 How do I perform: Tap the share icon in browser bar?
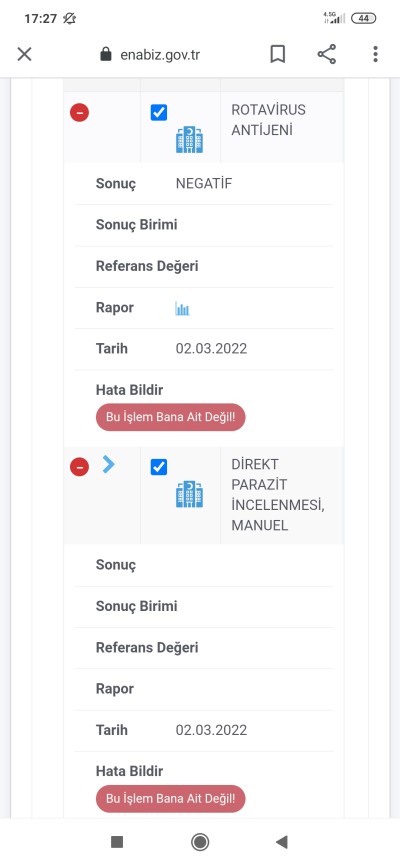(x=327, y=54)
